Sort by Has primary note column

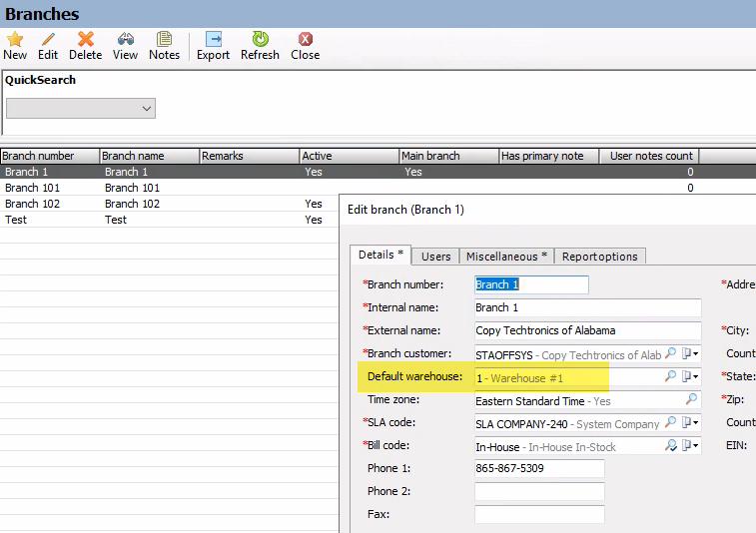[549, 156]
